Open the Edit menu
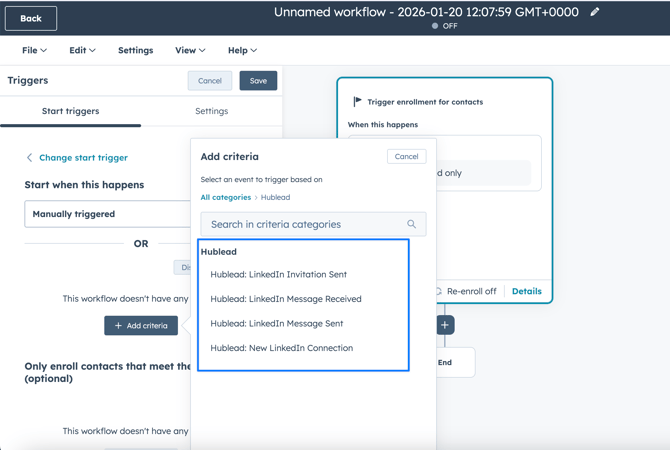The height and width of the screenshot is (450, 670). point(82,50)
